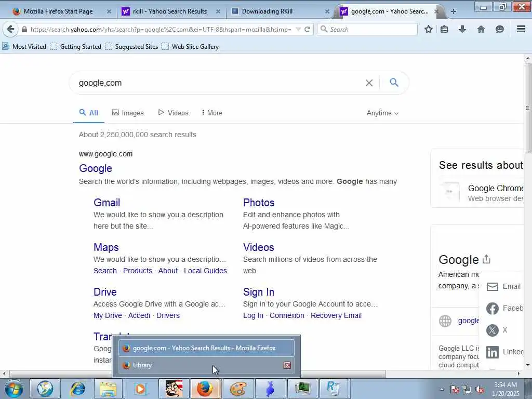The width and height of the screenshot is (532, 399).
Task: Switch to Mozilla Firefox Start Page tab
Action: click(x=58, y=11)
